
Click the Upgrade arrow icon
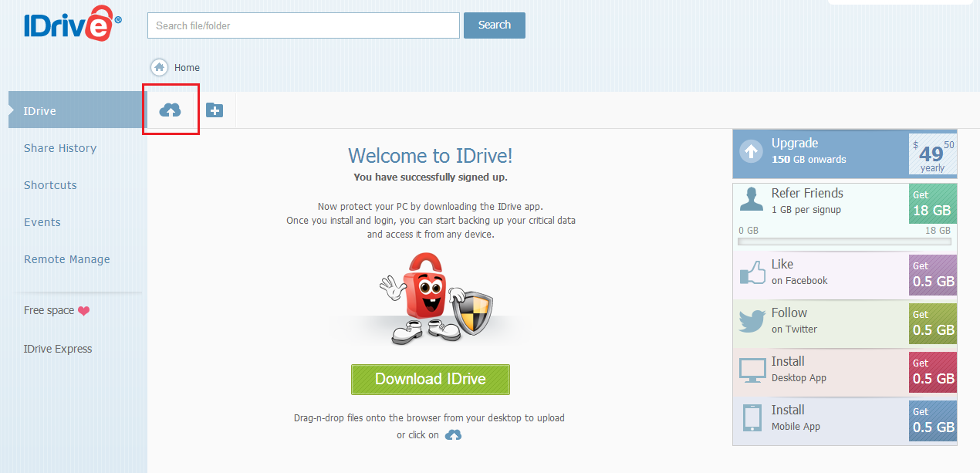(751, 151)
